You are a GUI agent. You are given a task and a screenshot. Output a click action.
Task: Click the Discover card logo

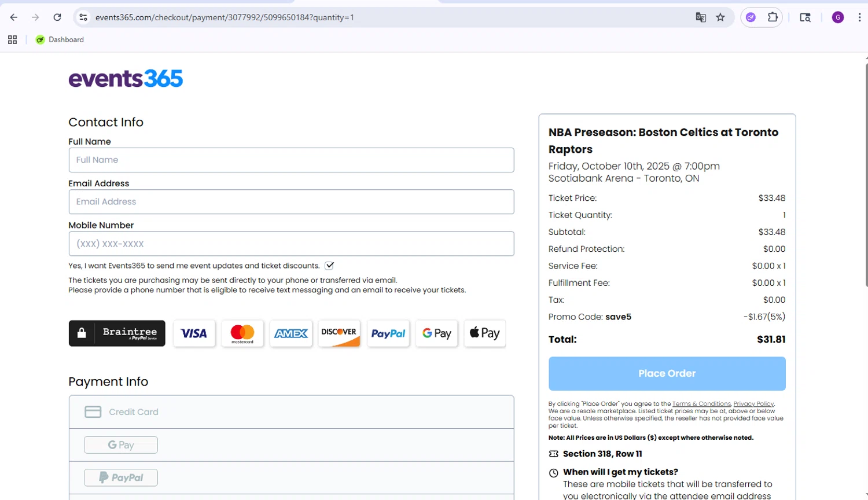[x=339, y=333]
